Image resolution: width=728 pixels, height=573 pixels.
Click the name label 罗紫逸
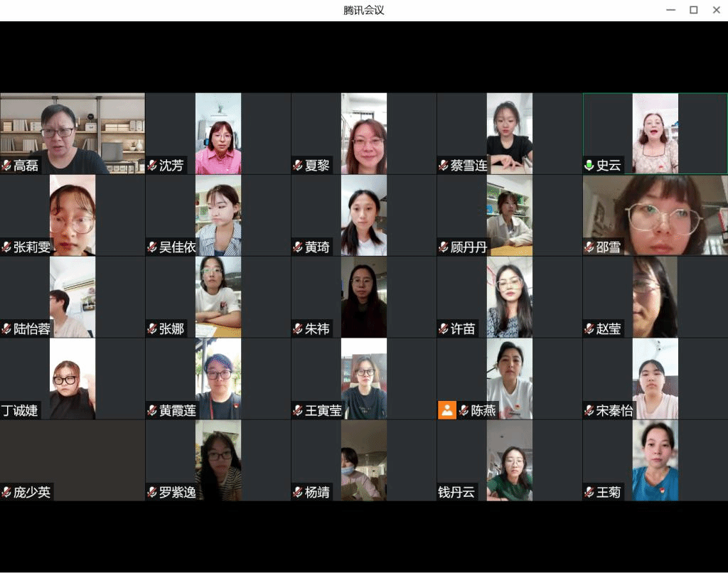click(177, 492)
